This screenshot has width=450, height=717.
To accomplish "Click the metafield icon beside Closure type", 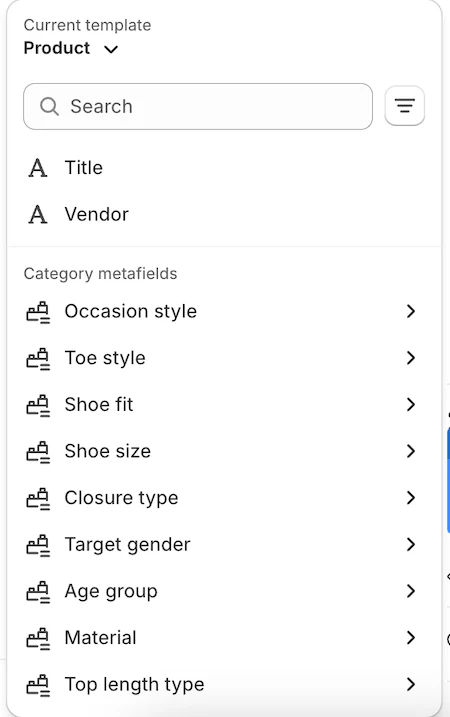I will pos(38,498).
